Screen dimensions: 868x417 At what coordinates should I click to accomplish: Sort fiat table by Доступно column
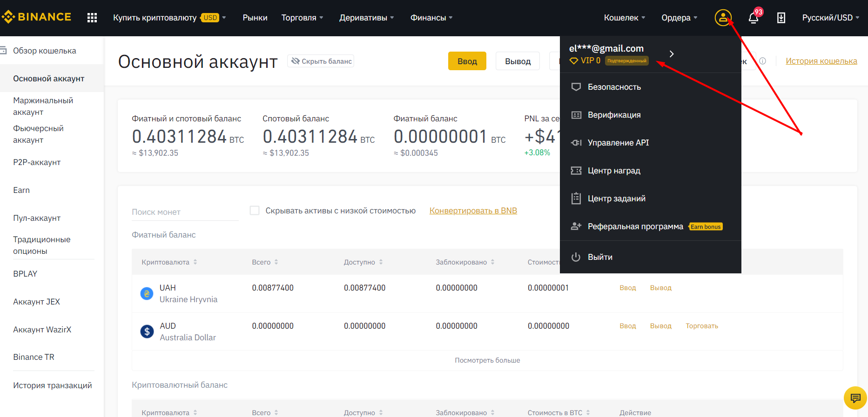[363, 262]
